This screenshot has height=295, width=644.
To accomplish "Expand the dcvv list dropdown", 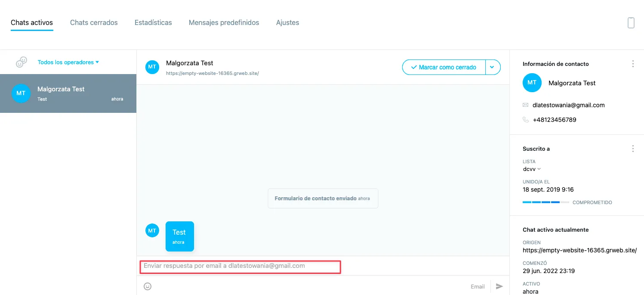I will pyautogui.click(x=532, y=169).
